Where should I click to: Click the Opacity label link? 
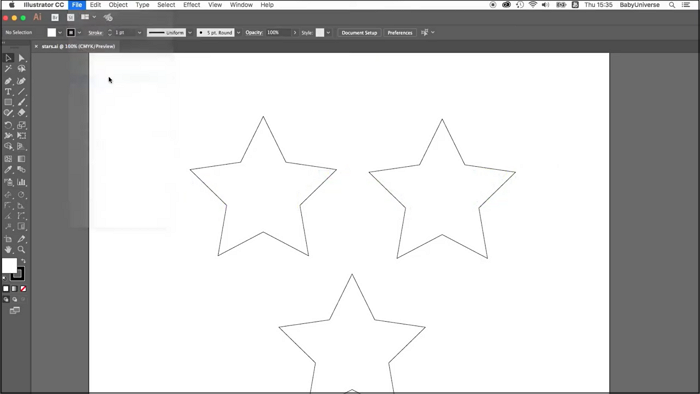coord(254,33)
